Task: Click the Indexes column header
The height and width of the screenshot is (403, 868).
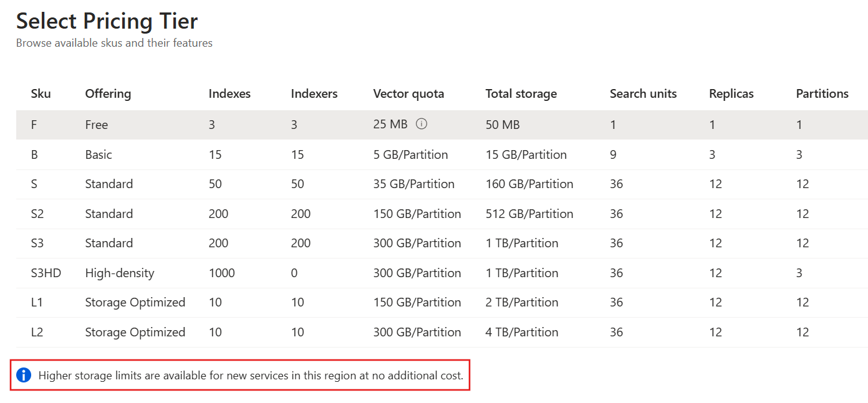Action: (x=229, y=94)
